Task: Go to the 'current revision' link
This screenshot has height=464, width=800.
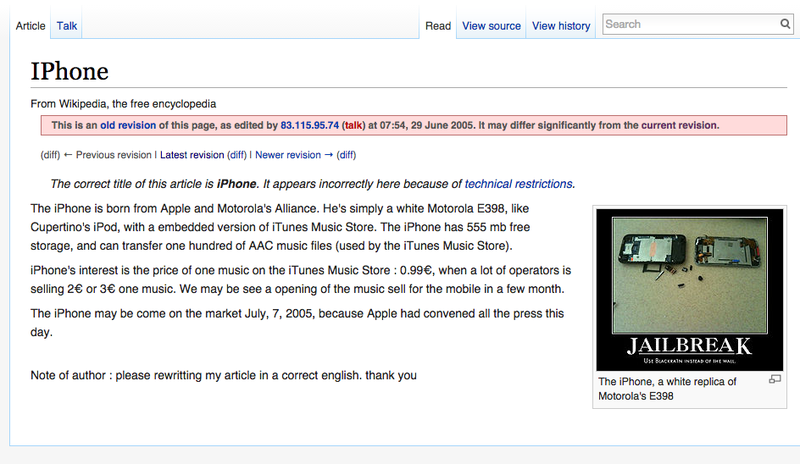Action: pyautogui.click(x=679, y=126)
